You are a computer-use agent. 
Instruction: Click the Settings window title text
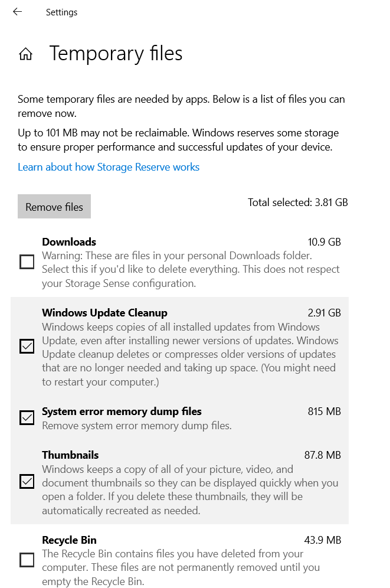pos(61,12)
